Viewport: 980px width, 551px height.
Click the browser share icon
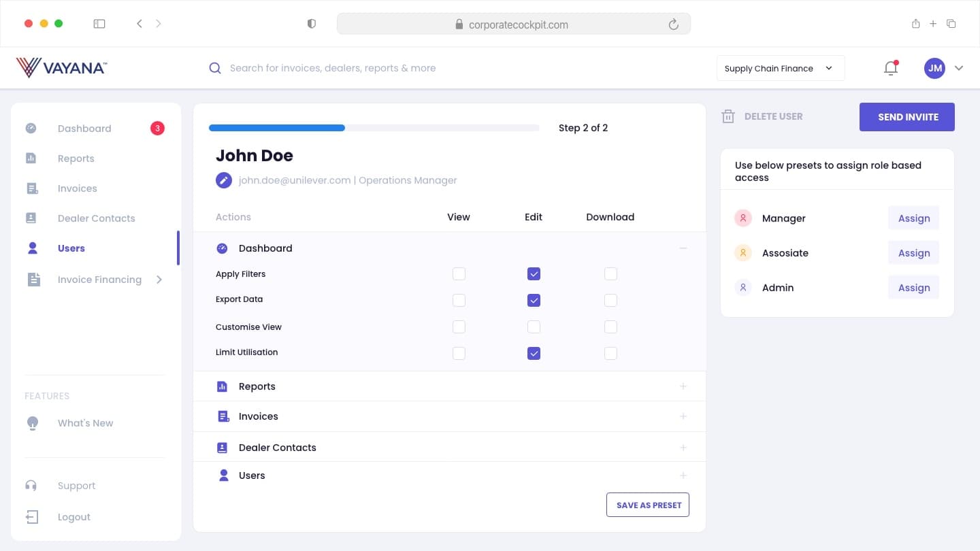pos(916,24)
